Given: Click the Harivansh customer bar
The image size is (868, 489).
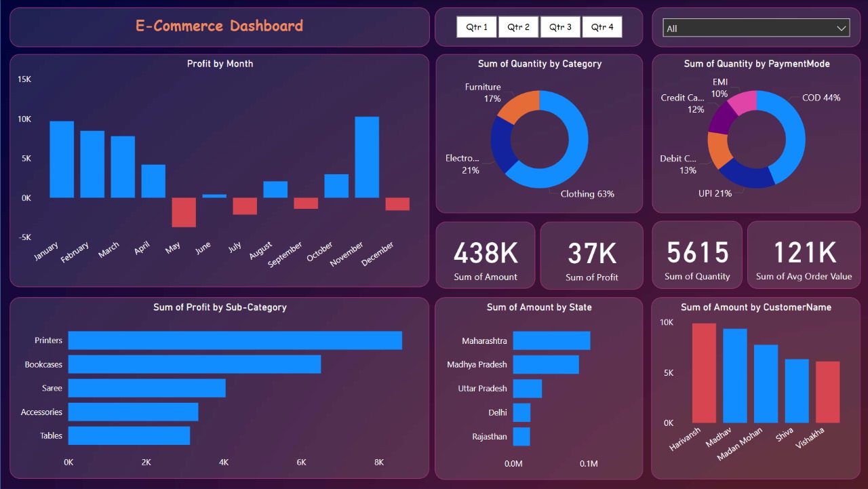Looking at the screenshot, I should (704, 373).
